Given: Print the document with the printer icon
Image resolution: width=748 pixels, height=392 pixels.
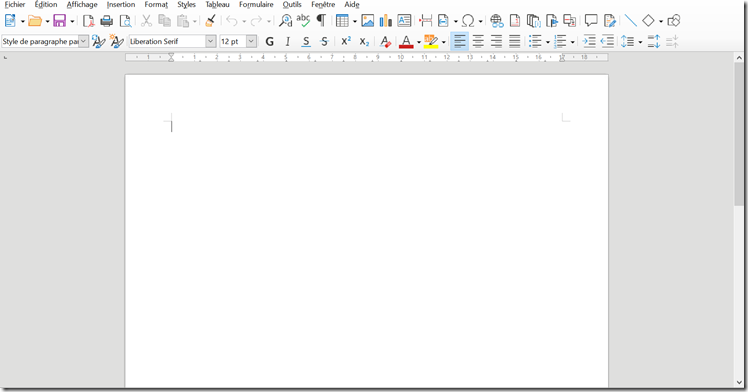Looking at the screenshot, I should (107, 21).
